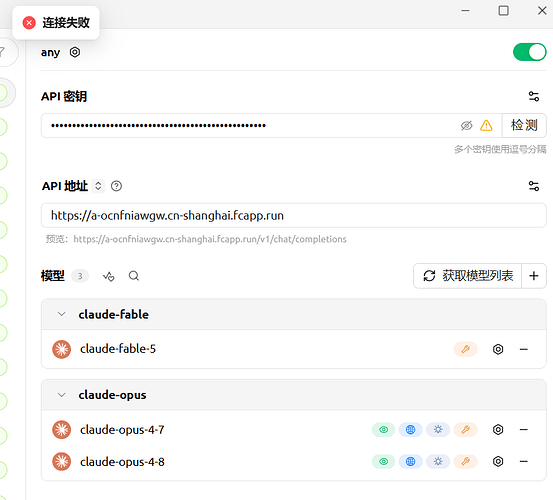Select the claude-opus-4-7 model name
Screen dimensions: 553x500
pos(122,430)
